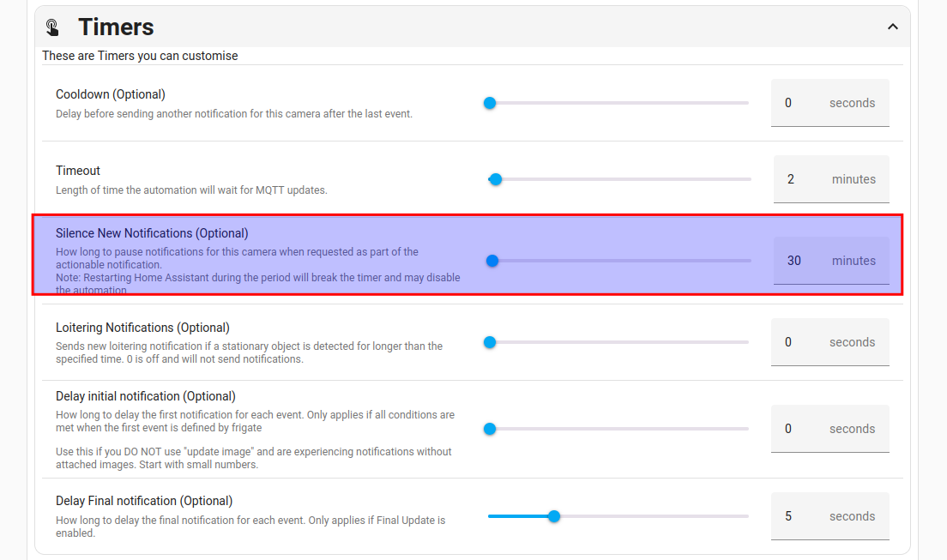Collapse the Timers section chevron

coord(892,27)
